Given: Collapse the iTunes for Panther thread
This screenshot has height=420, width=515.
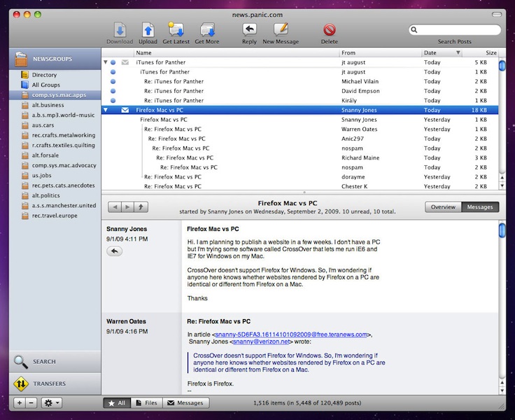Looking at the screenshot, I should [x=106, y=62].
